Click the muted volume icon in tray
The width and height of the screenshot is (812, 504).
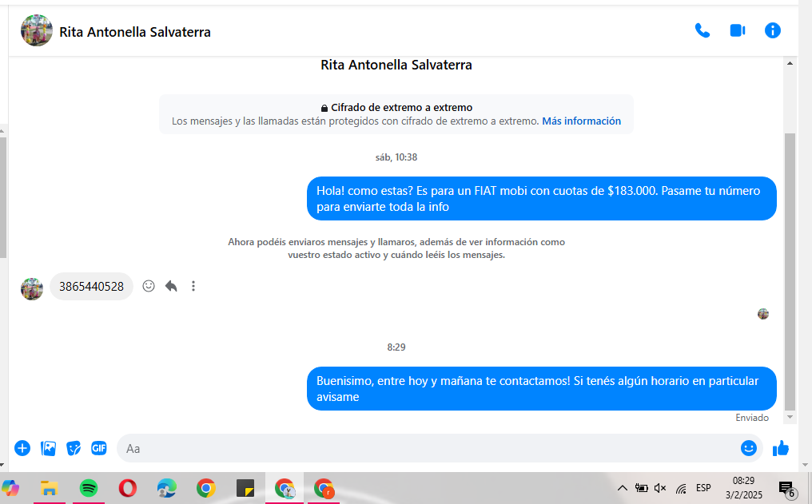(x=660, y=488)
